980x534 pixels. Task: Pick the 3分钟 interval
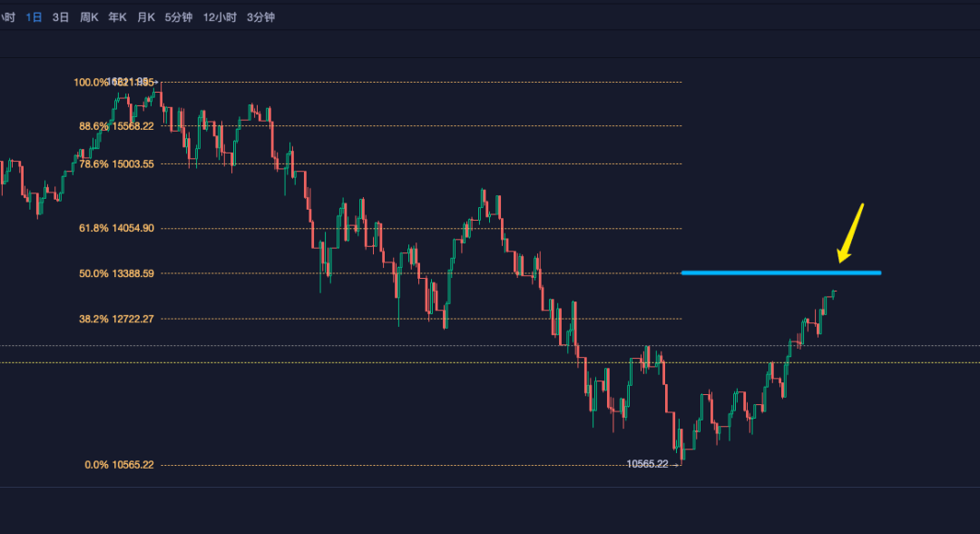point(260,17)
